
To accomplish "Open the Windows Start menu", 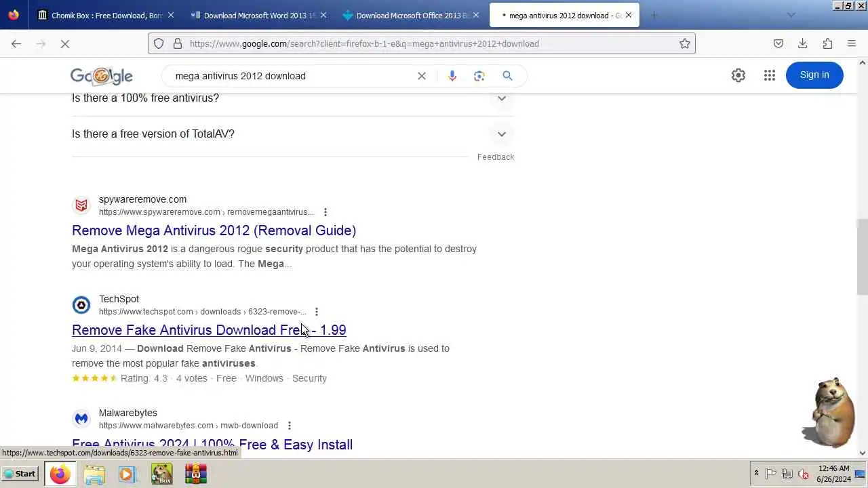I will point(20,474).
